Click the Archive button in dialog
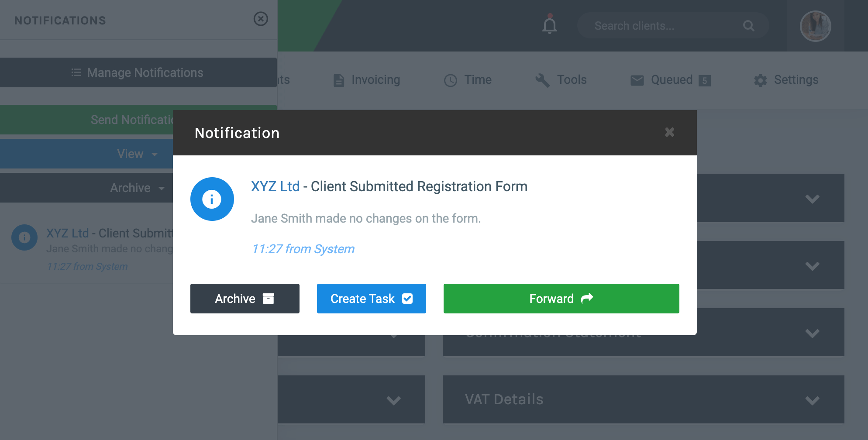 245,299
